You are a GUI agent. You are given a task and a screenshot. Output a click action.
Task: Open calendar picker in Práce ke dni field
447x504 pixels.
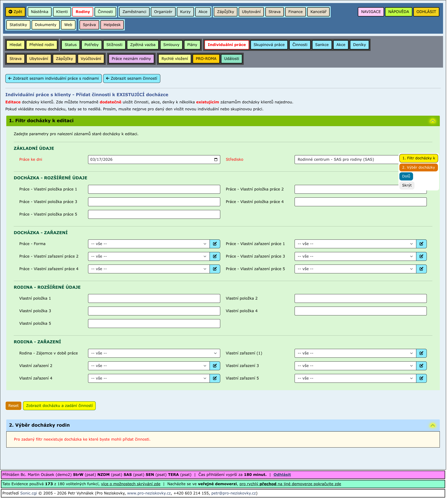216,160
